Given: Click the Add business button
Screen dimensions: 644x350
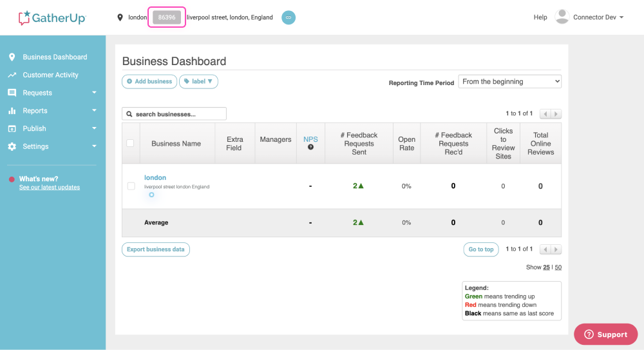Looking at the screenshot, I should (149, 81).
